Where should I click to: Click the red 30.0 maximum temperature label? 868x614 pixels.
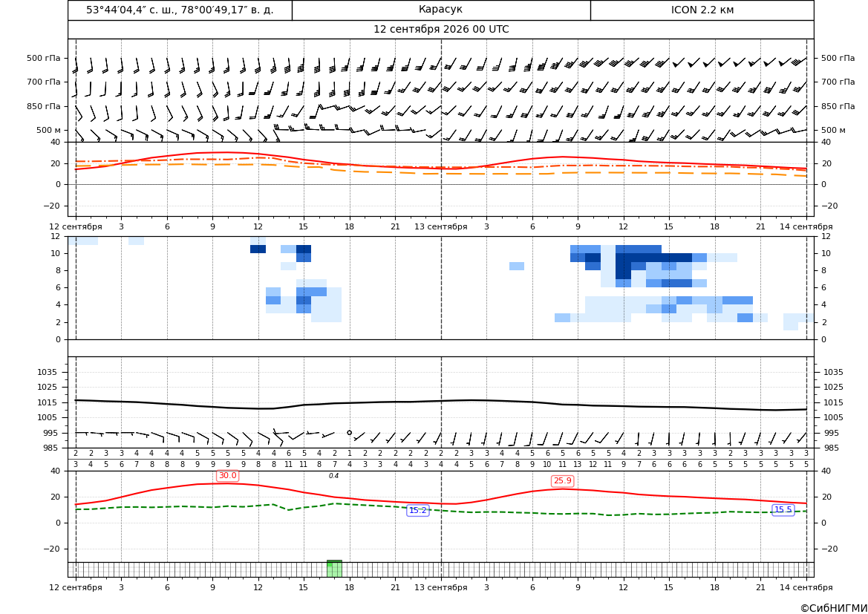pos(227,476)
